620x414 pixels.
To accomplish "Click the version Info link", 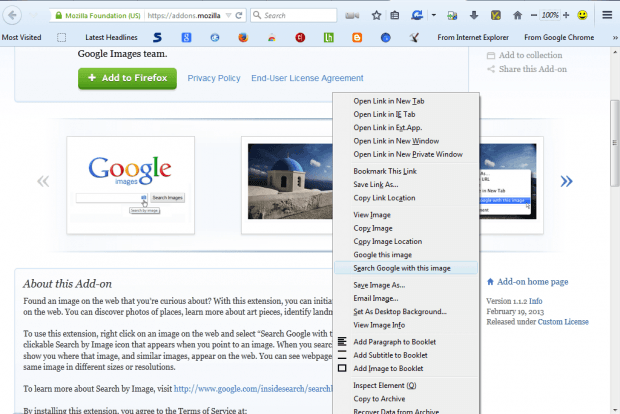I will pyautogui.click(x=535, y=301).
